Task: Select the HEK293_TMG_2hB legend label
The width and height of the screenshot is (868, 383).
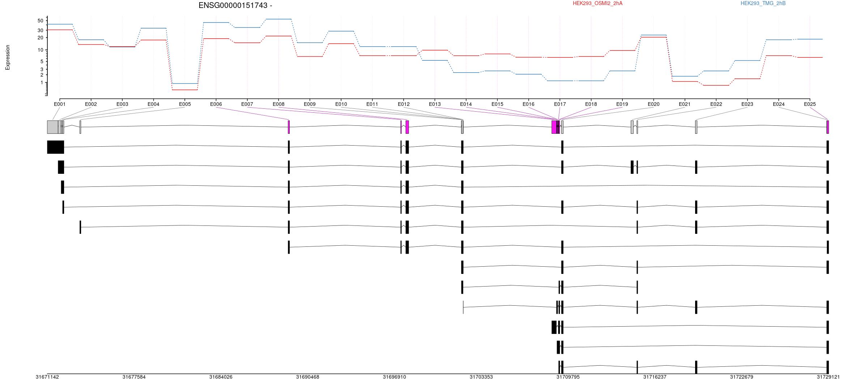Action: (763, 3)
